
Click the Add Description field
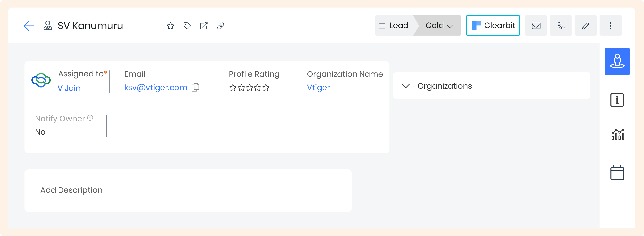tap(71, 190)
